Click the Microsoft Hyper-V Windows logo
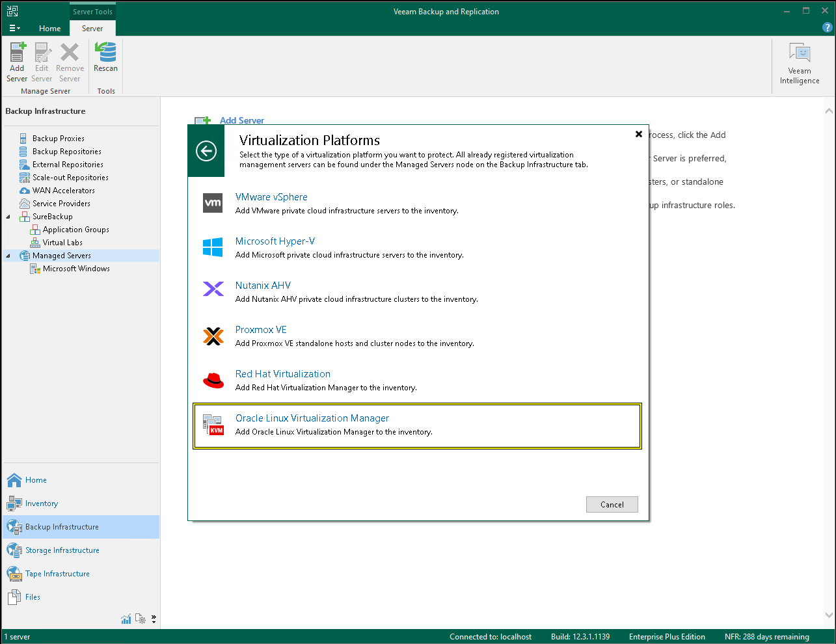 (213, 247)
